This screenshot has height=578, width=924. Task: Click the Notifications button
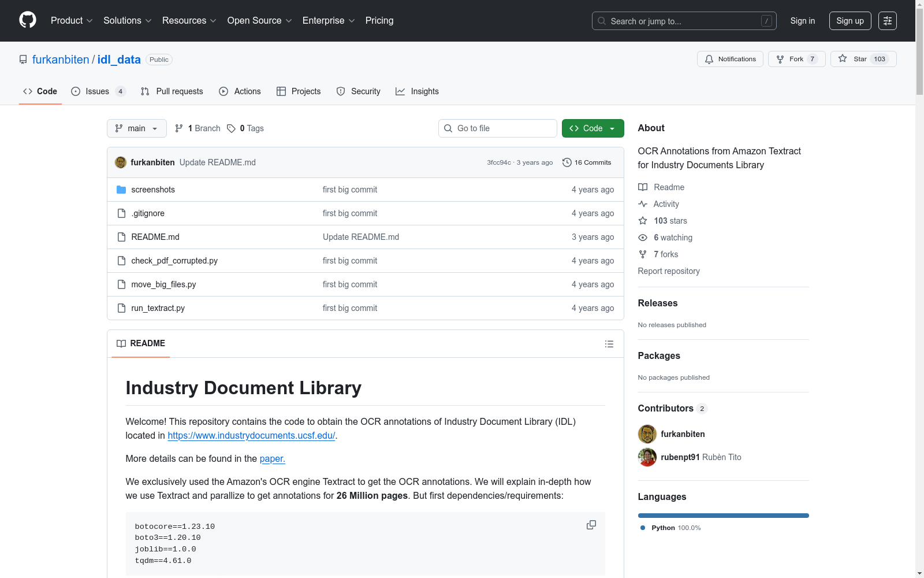tap(730, 59)
